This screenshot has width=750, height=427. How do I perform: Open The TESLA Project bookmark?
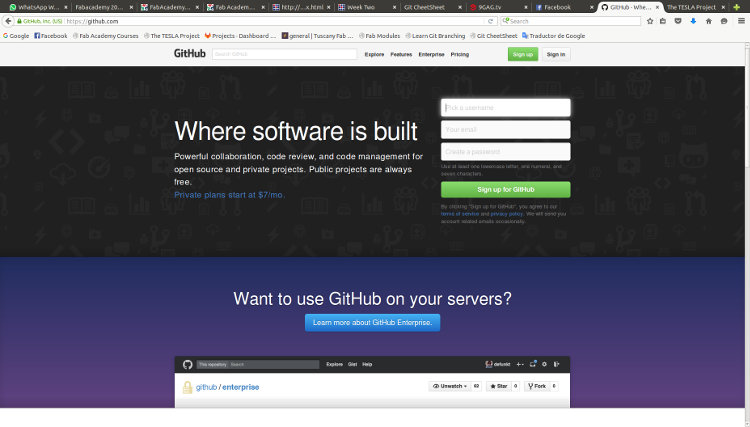[x=171, y=36]
